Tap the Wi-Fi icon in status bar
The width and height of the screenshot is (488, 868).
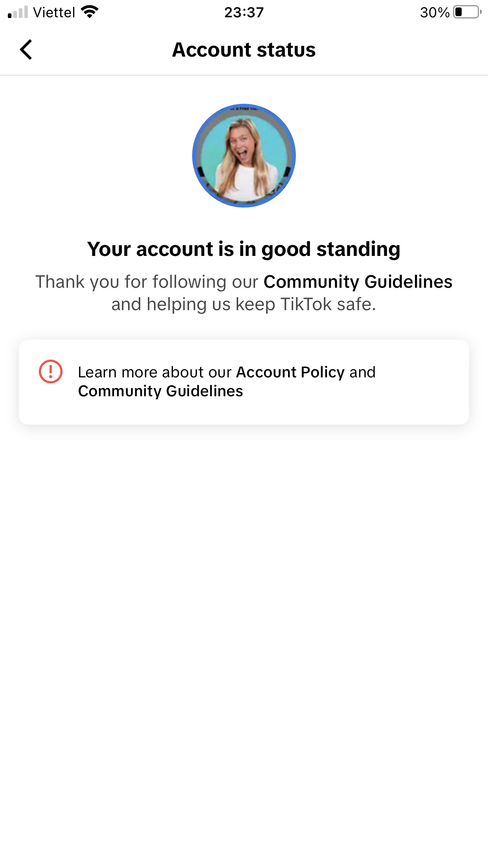(x=90, y=12)
